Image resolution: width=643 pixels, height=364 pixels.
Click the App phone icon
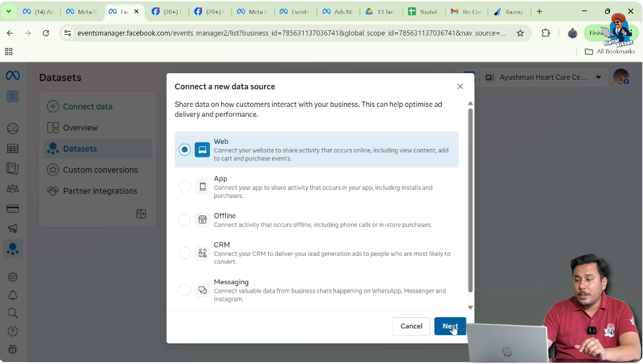coord(202,187)
